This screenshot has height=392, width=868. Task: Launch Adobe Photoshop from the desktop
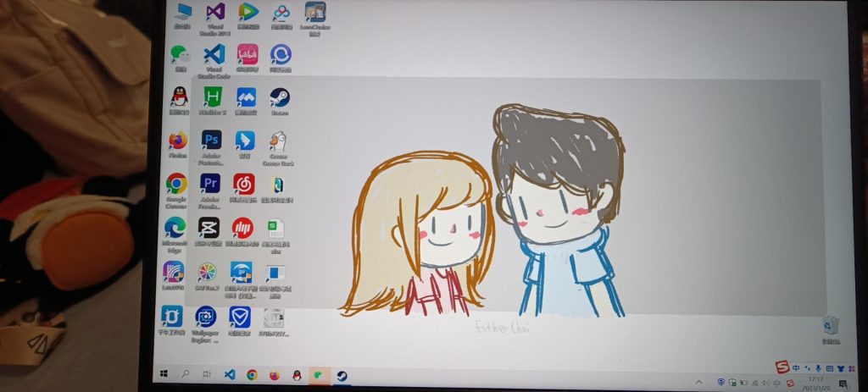211,141
